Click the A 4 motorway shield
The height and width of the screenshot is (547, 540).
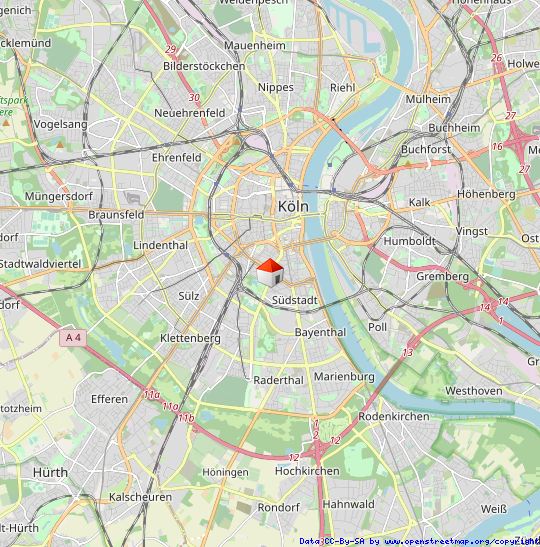73,338
